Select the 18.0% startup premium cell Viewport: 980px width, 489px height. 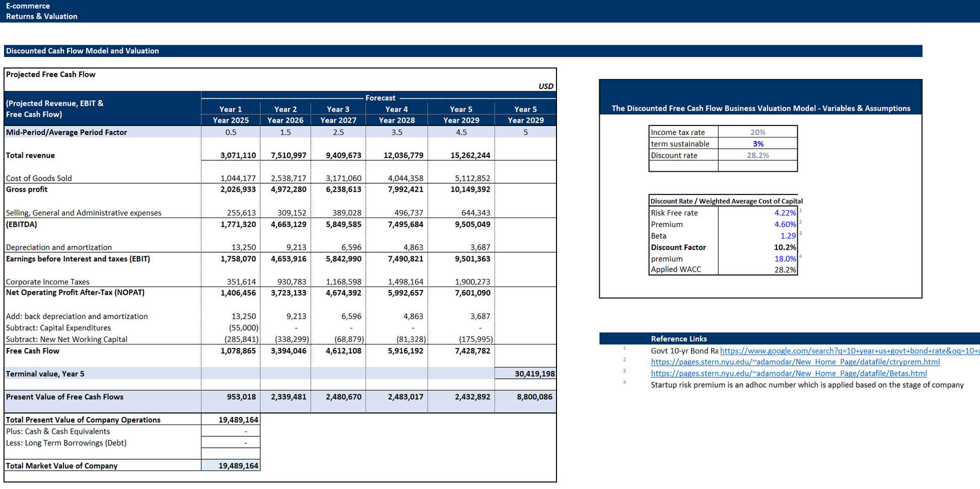757,259
